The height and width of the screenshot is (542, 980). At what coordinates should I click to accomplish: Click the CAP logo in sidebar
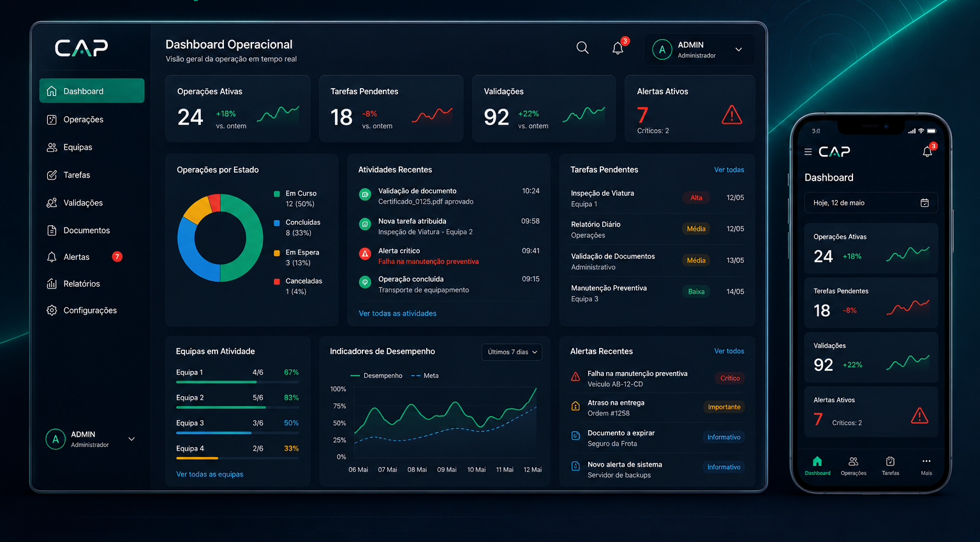coord(82,48)
